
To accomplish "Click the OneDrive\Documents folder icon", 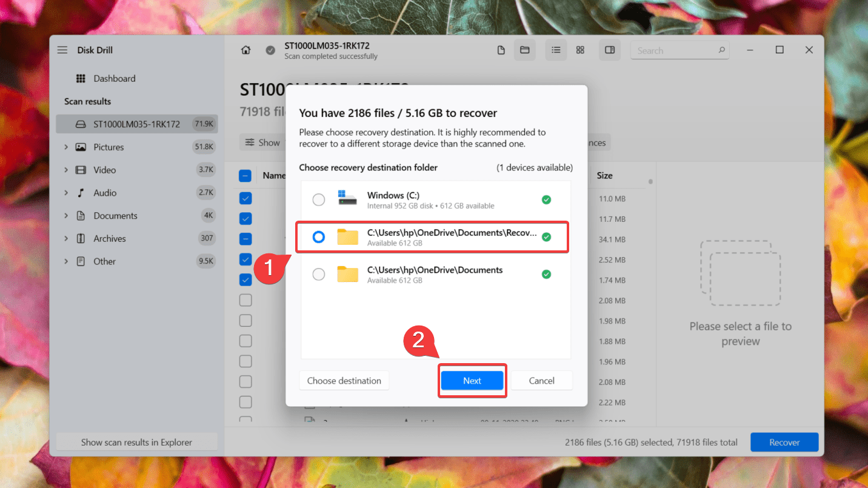I will pyautogui.click(x=348, y=275).
